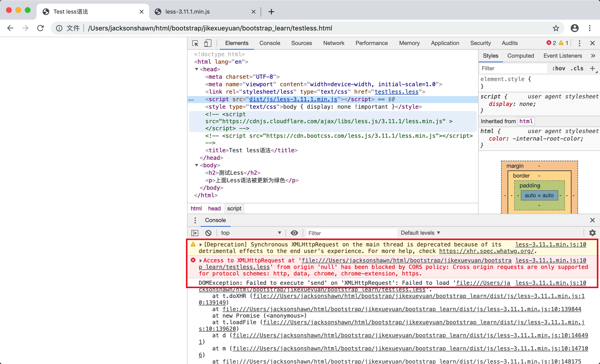Toggle the .cls class editor

click(x=577, y=68)
